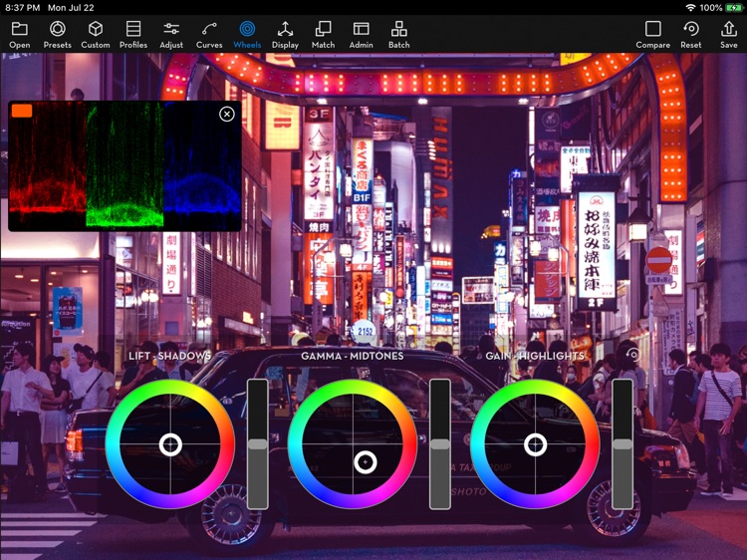Viewport: 747px width, 560px height.
Task: Open an image with the Open icon
Action: (x=19, y=35)
